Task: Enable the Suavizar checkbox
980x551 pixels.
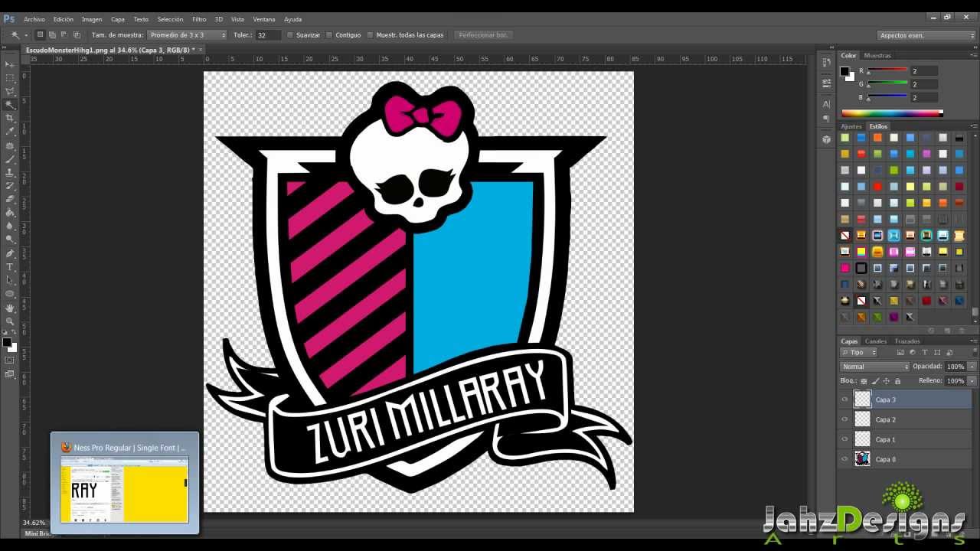Action: [x=290, y=35]
